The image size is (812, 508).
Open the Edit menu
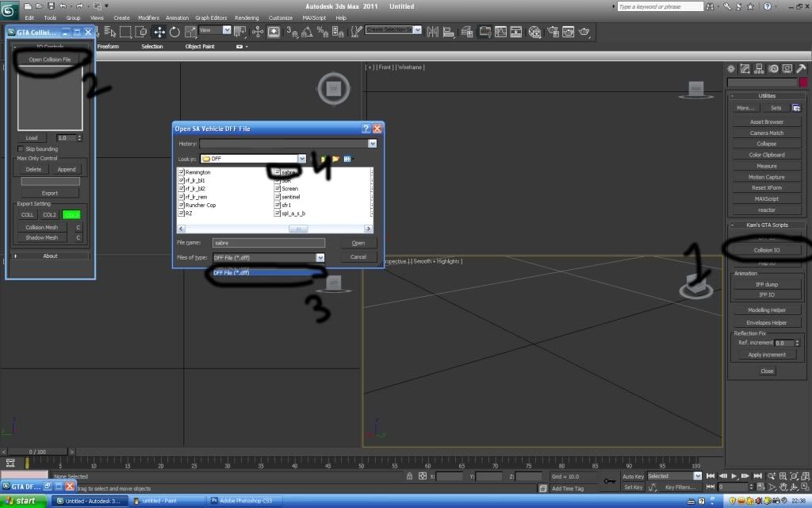point(29,17)
